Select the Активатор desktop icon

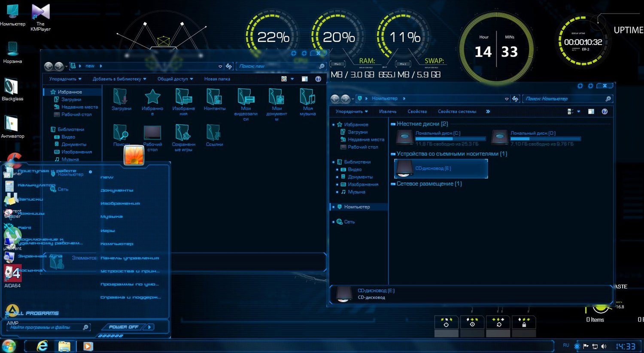(12, 127)
